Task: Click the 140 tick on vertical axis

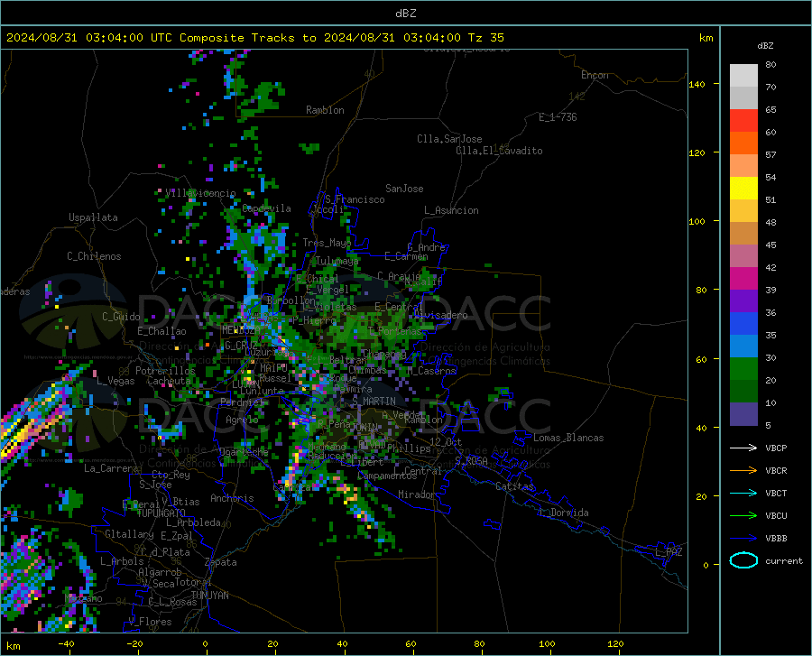Action: tap(697, 84)
